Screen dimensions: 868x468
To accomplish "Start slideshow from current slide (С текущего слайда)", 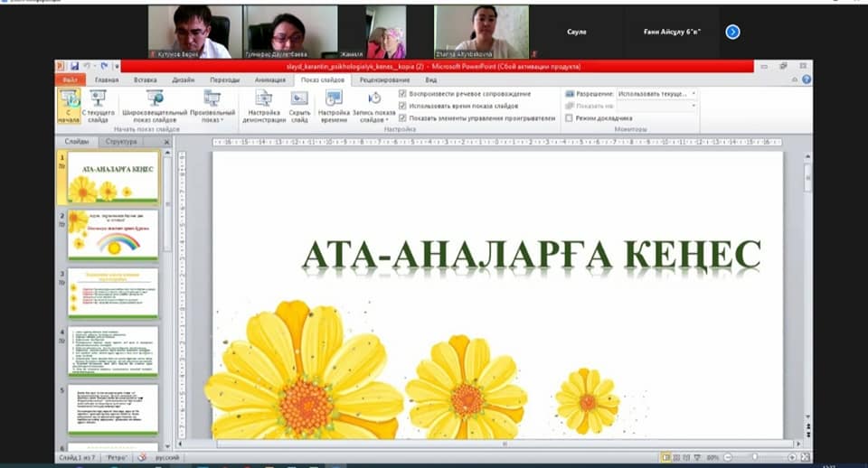I will (98, 107).
